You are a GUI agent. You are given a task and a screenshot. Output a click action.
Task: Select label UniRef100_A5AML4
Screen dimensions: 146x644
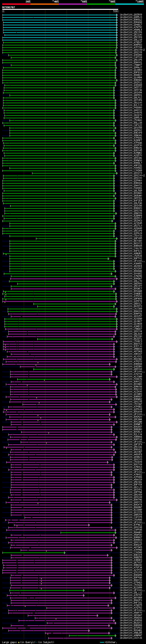[x=131, y=30]
